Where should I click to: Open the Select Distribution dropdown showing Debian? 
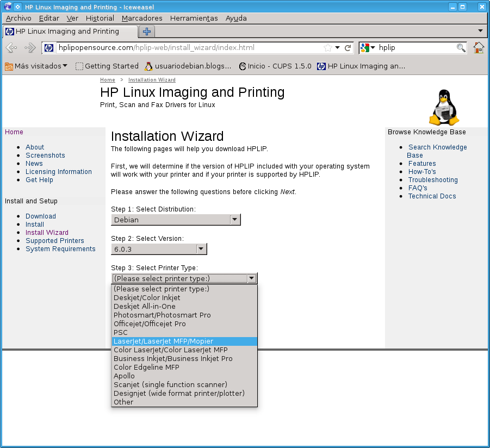(x=176, y=220)
